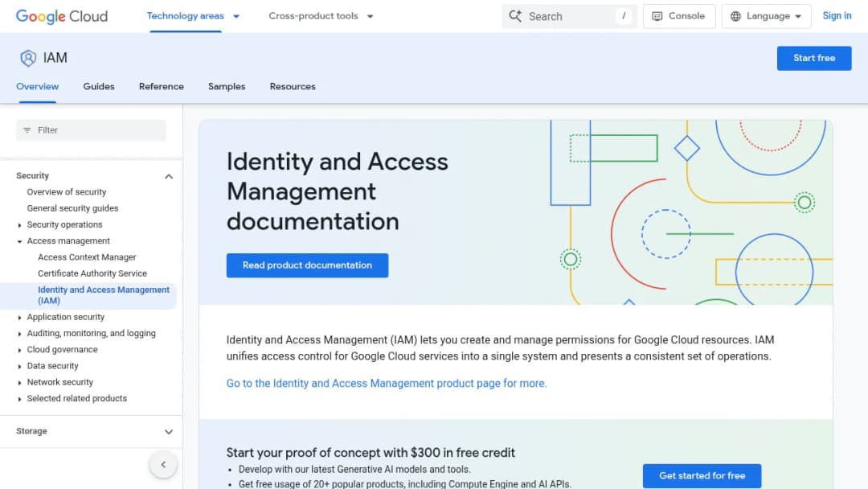Select Selected related products in sidebar
The height and width of the screenshot is (489, 868).
click(77, 399)
